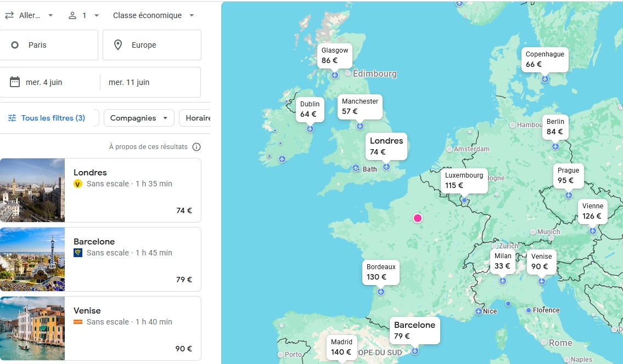Click the airport pin under Dublin label
Viewport: 623px width, 364px height.
310,129
